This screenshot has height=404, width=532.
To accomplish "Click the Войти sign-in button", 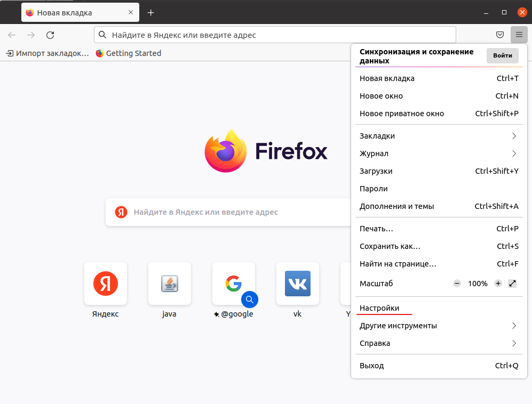I will pyautogui.click(x=503, y=55).
